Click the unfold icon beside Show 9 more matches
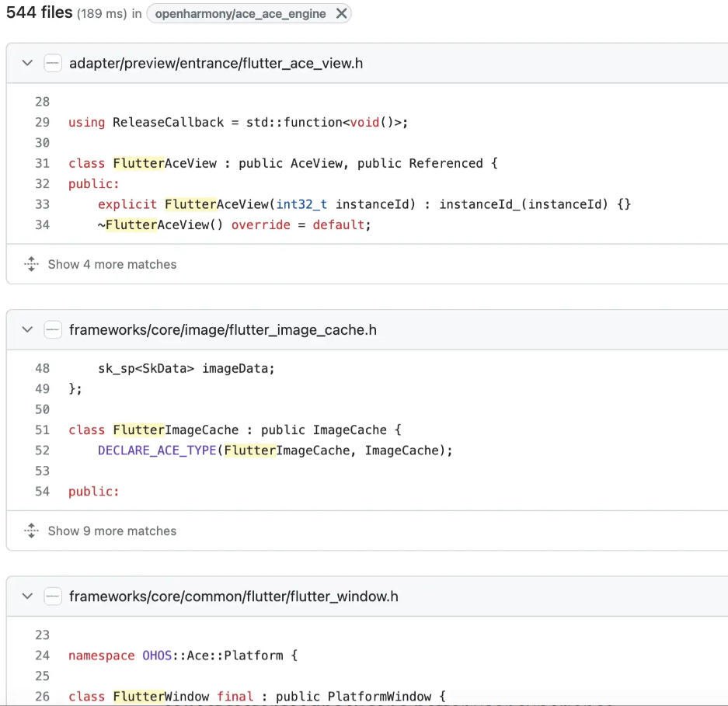The height and width of the screenshot is (706, 728). click(x=31, y=531)
